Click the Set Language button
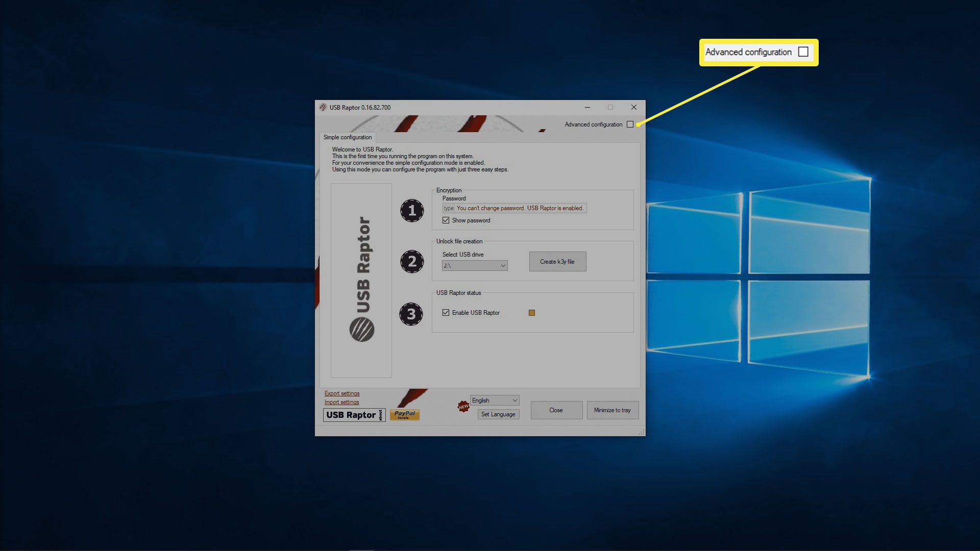Image resolution: width=980 pixels, height=551 pixels. (498, 414)
